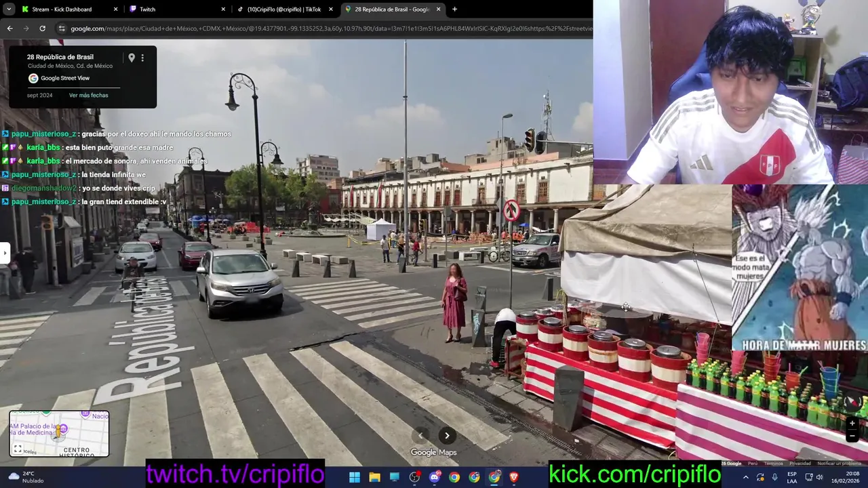Screen dimensions: 868x488
Task: Zoom in the Street View with plus
Action: (x=852, y=423)
